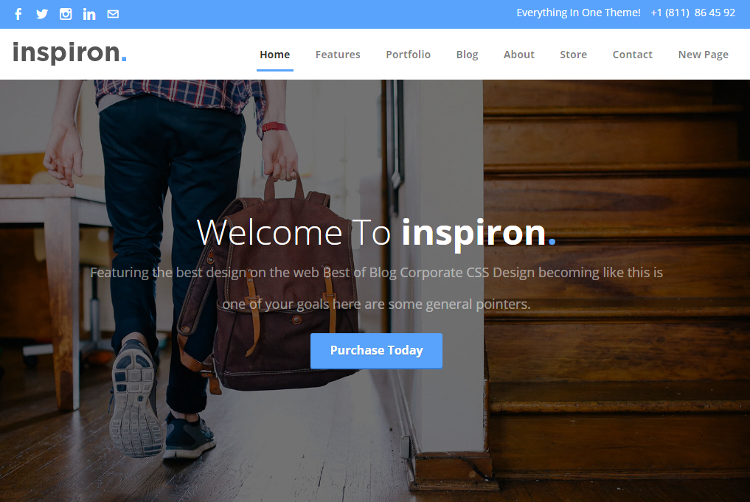Click the phone number +1 (811) 86 45 92
Viewport: 750px width, 502px height.
pyautogui.click(x=693, y=13)
